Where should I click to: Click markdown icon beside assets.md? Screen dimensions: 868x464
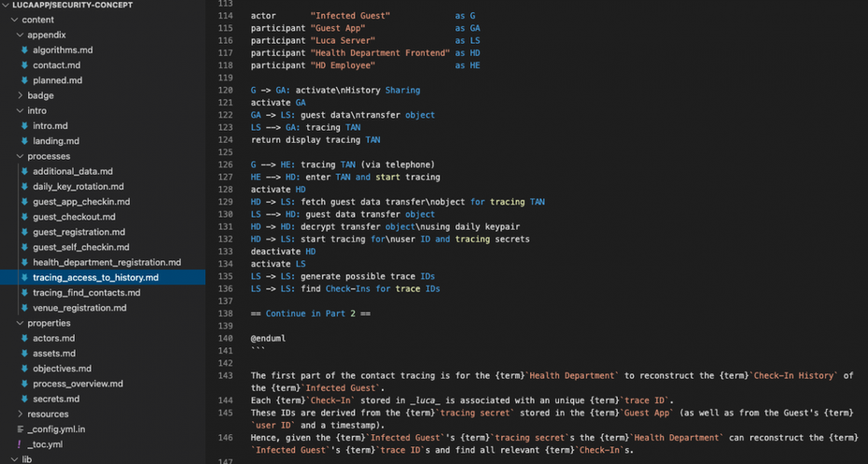tap(24, 353)
